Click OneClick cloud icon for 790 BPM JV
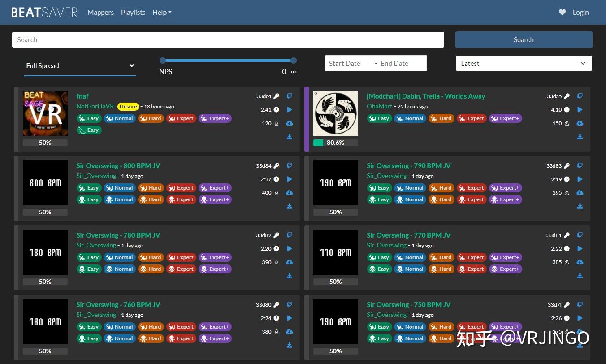The image size is (606, 364). tap(580, 193)
